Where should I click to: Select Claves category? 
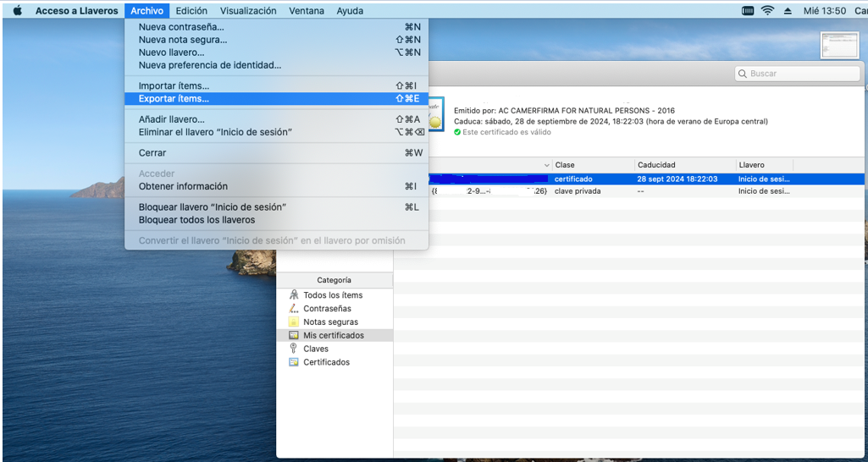point(334,349)
